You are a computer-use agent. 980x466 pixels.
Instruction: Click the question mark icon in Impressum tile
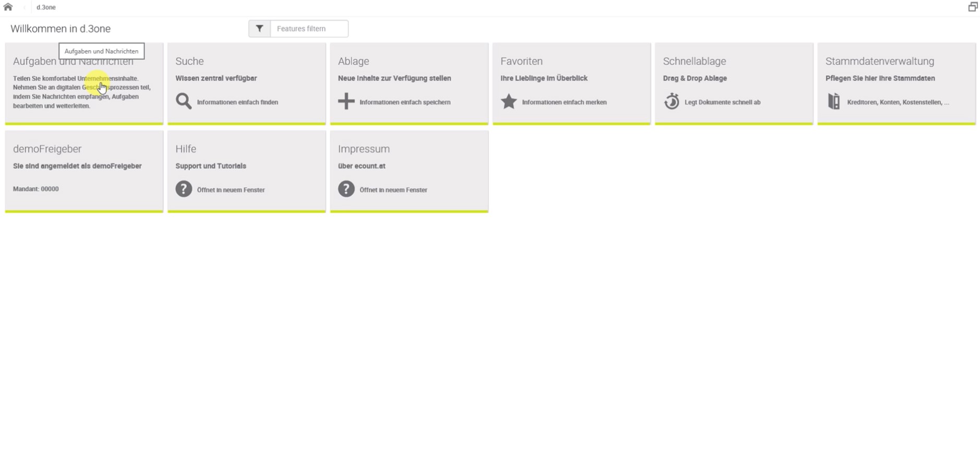346,189
